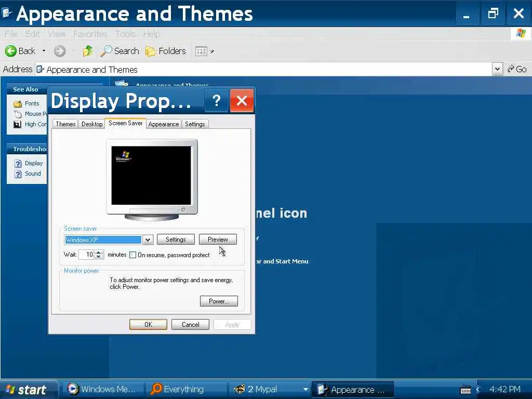Click Cancel in Display Properties

(x=190, y=325)
